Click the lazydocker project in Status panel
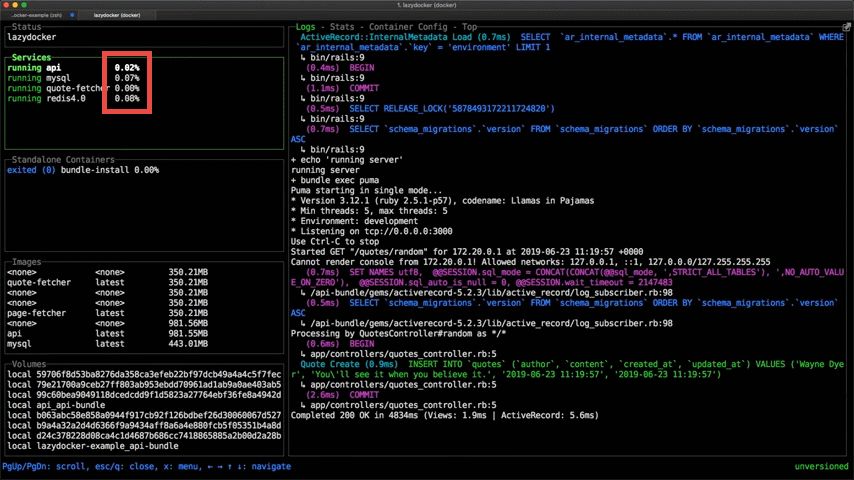Image resolution: width=854 pixels, height=480 pixels. pyautogui.click(x=34, y=36)
